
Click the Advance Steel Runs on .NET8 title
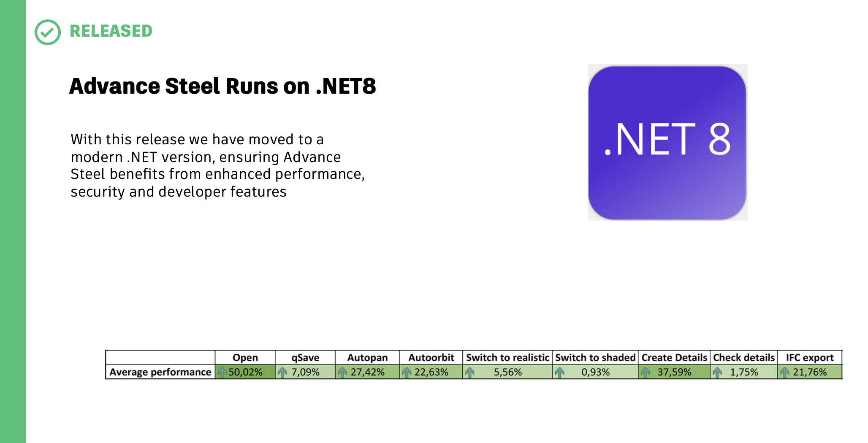222,86
